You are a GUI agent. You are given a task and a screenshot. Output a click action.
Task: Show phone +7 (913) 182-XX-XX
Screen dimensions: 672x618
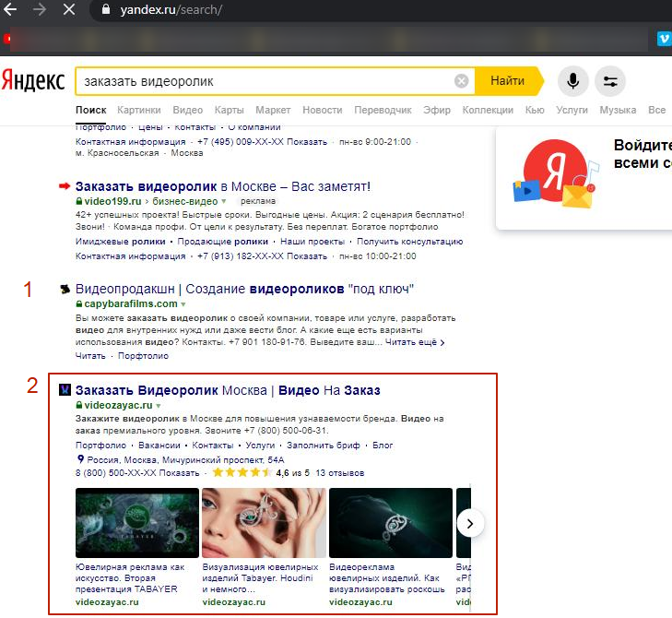point(263,256)
